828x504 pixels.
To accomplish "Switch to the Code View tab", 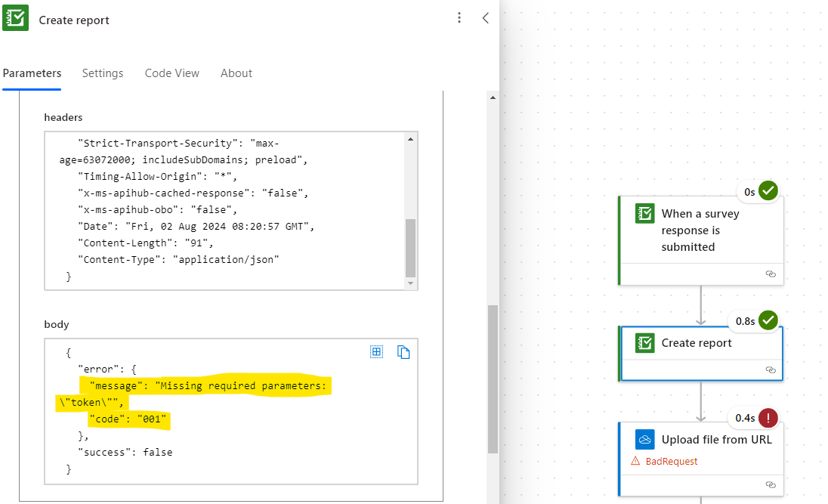I will point(171,73).
